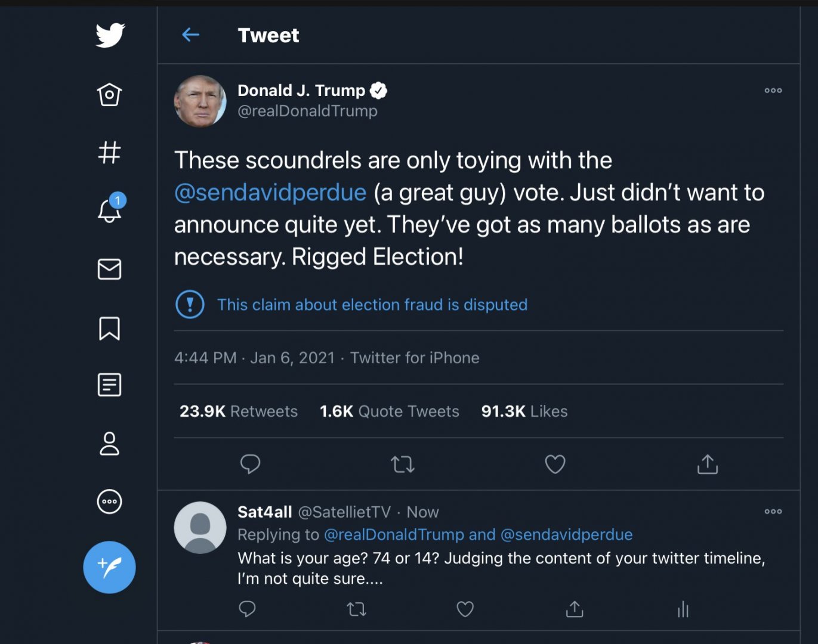Open the Explore hashtag icon

[x=109, y=152]
